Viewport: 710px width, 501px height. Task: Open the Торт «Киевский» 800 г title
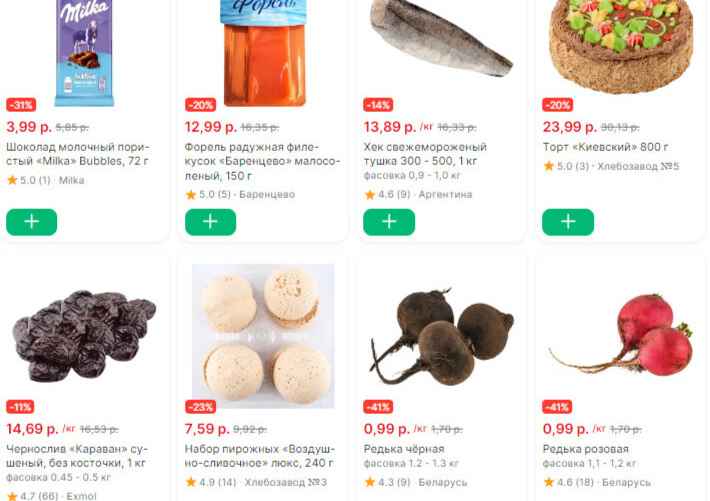coord(605,147)
